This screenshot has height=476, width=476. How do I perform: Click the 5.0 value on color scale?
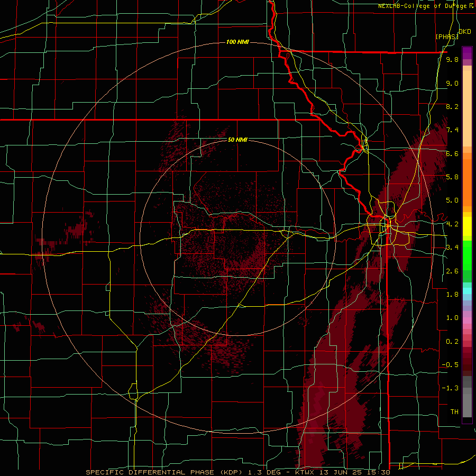click(x=452, y=200)
